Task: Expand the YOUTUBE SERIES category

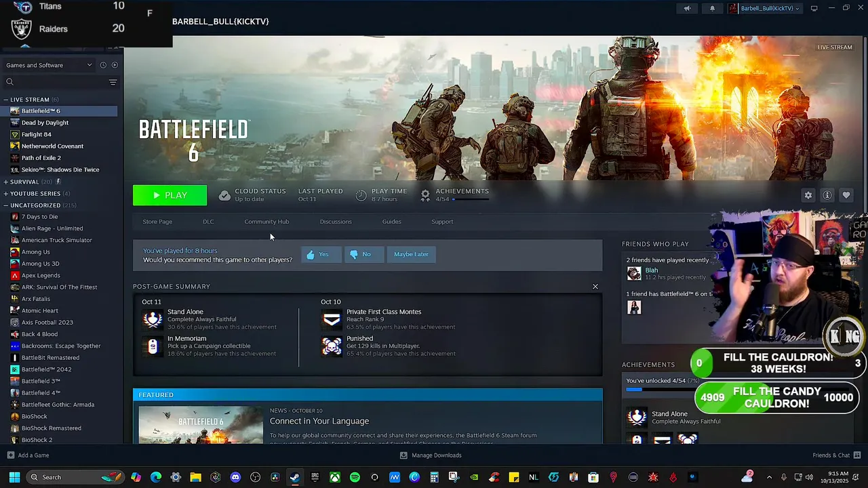Action: click(x=5, y=193)
